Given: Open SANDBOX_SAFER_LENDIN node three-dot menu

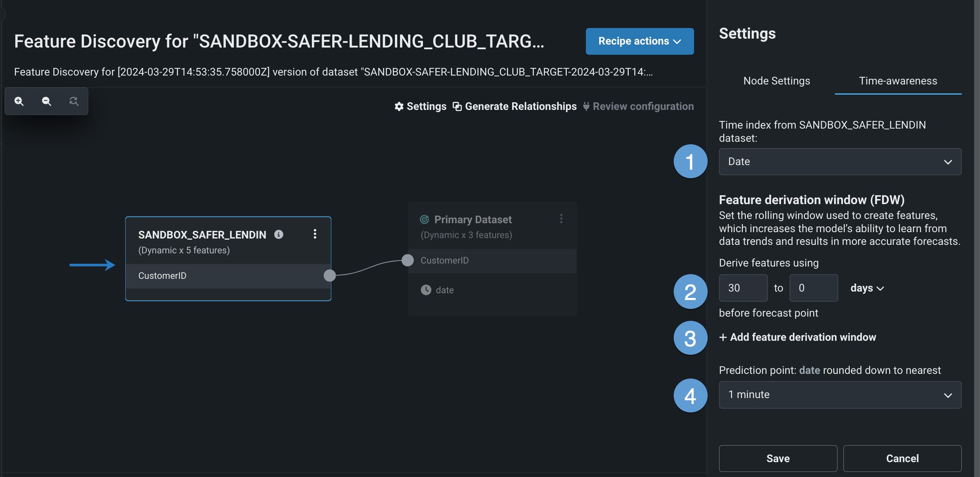Looking at the screenshot, I should pos(315,234).
